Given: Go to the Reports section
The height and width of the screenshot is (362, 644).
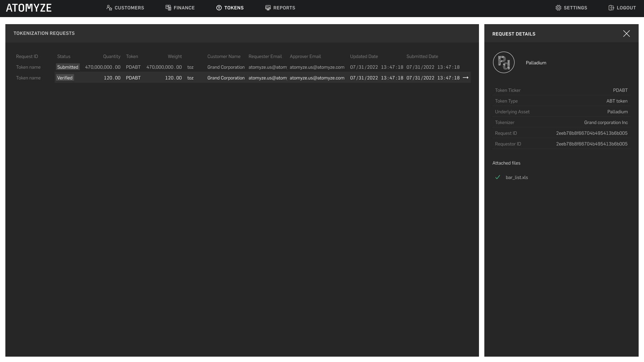Looking at the screenshot, I should [x=284, y=8].
